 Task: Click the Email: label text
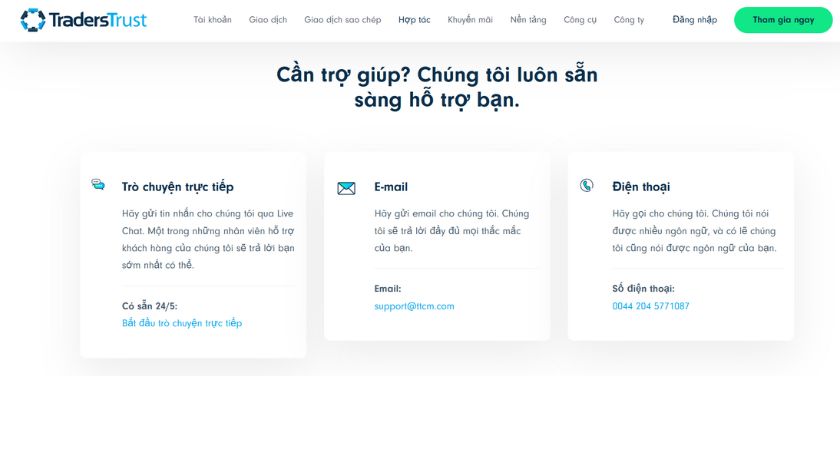click(x=387, y=288)
